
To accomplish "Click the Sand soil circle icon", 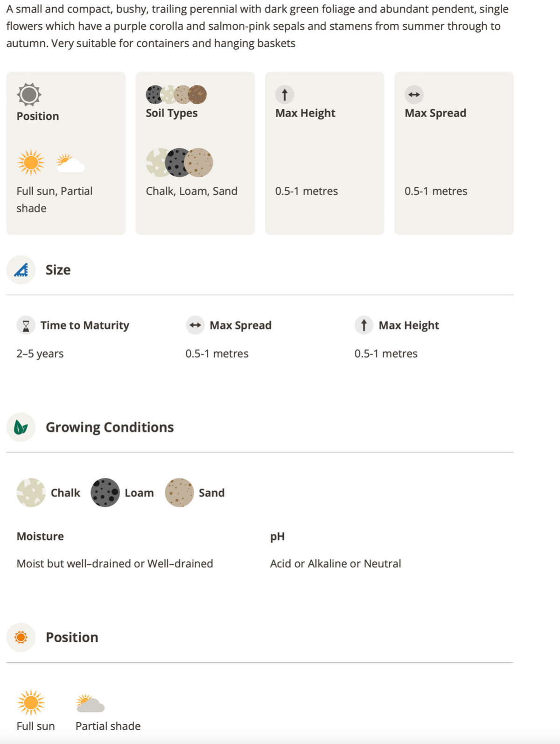I will point(179,492).
